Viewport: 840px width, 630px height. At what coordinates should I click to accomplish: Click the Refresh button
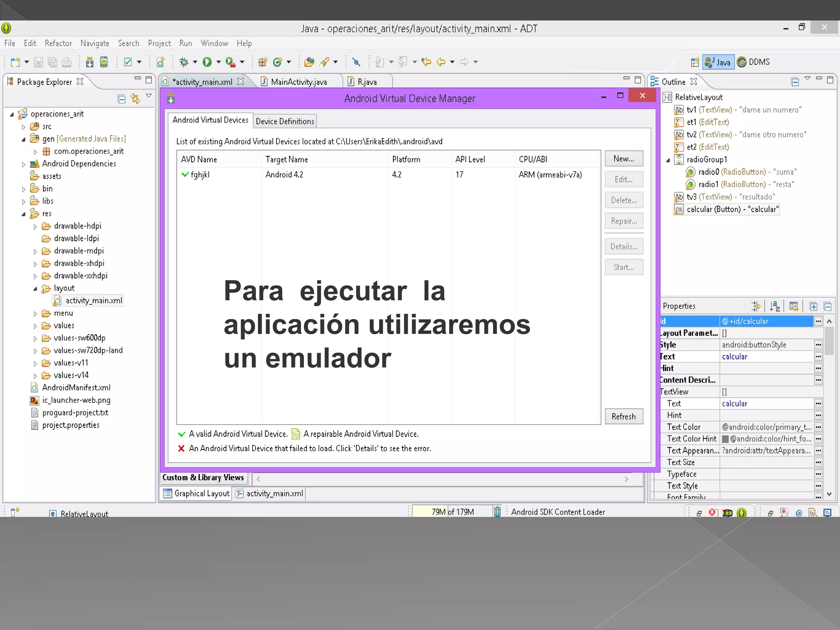624,416
